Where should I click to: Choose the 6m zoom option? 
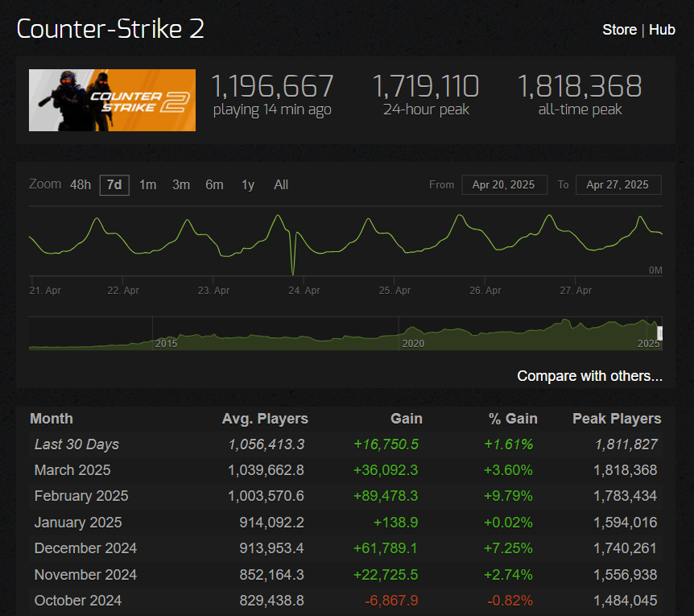tap(214, 185)
